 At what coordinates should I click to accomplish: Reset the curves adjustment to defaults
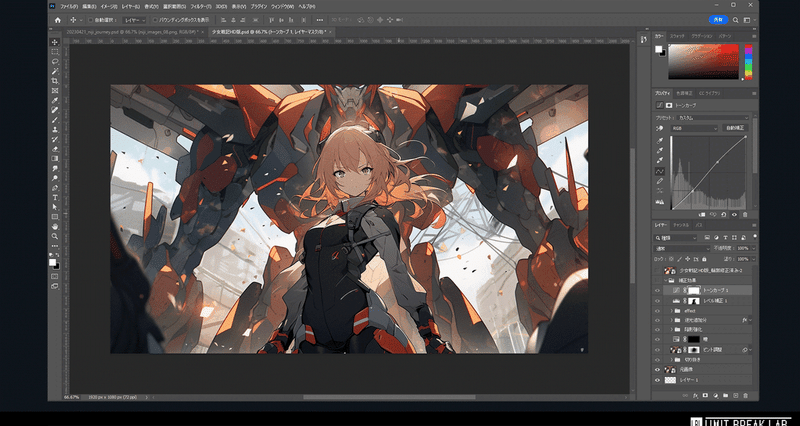coord(724,215)
